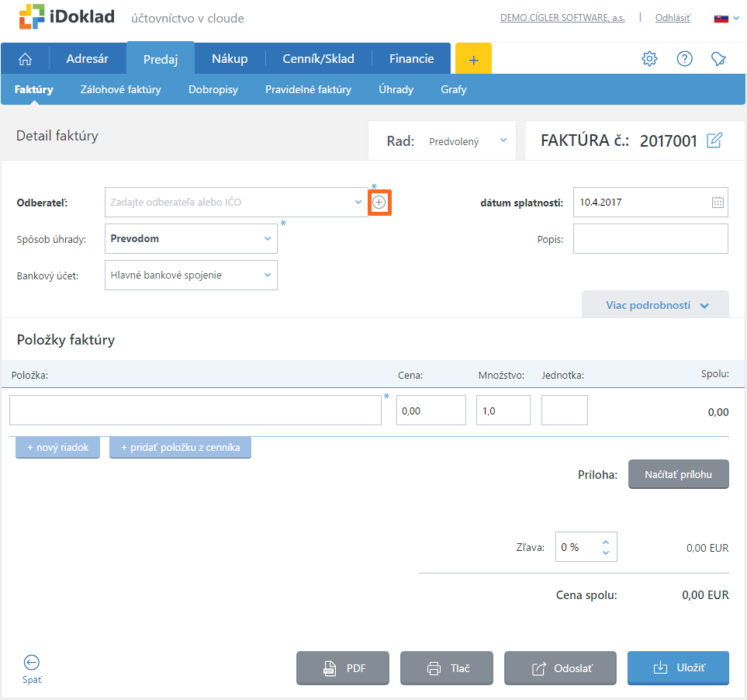
Task: Click the Popis description input field
Action: [650, 238]
